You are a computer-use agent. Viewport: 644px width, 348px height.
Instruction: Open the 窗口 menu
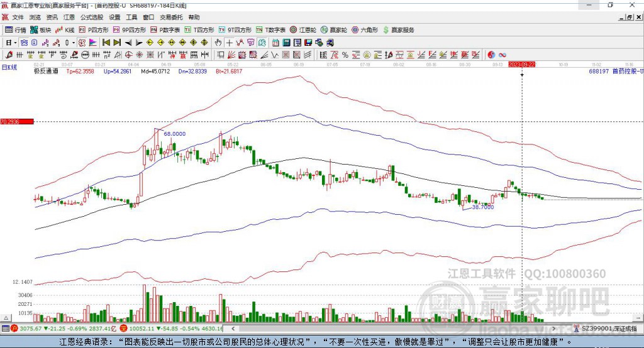pos(148,17)
